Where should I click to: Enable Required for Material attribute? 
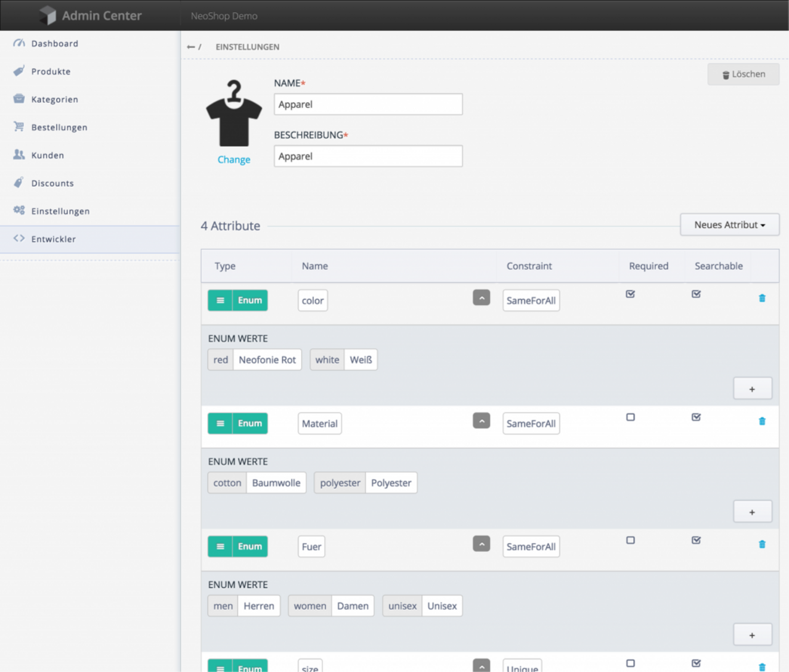[630, 417]
